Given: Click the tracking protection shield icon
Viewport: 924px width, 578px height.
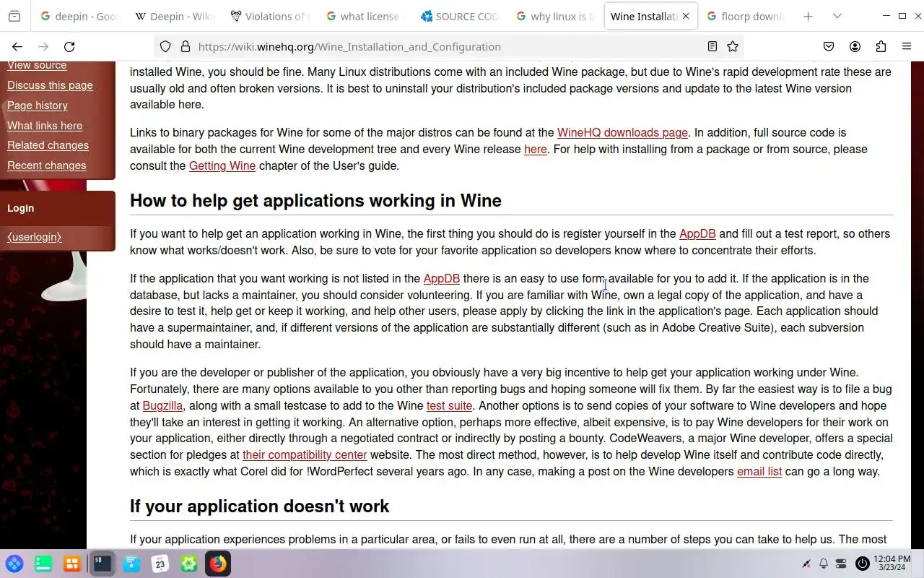Looking at the screenshot, I should [165, 46].
